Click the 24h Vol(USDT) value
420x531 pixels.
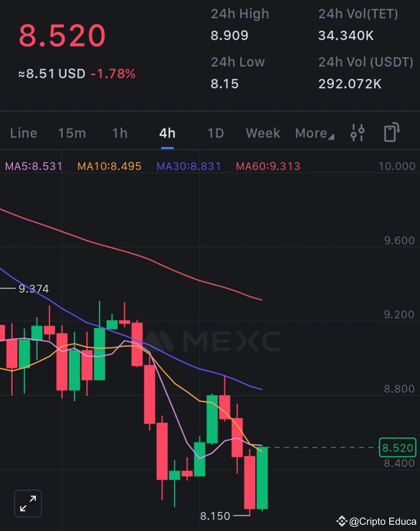(350, 83)
